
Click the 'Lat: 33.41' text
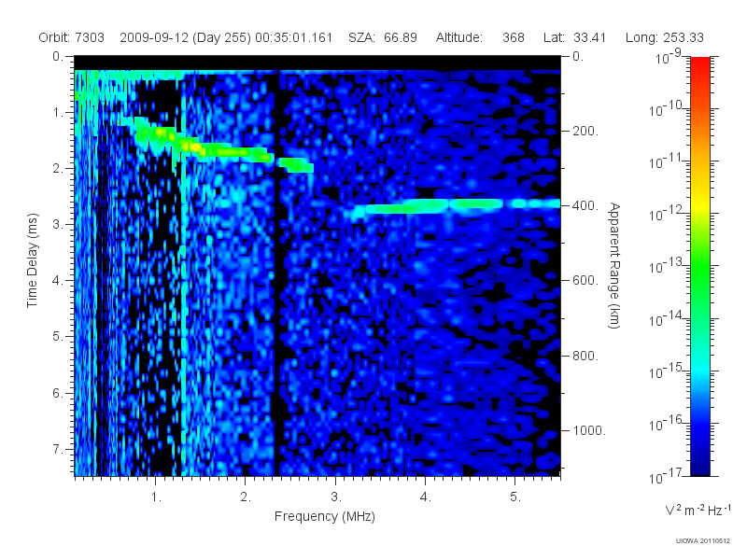click(x=574, y=37)
